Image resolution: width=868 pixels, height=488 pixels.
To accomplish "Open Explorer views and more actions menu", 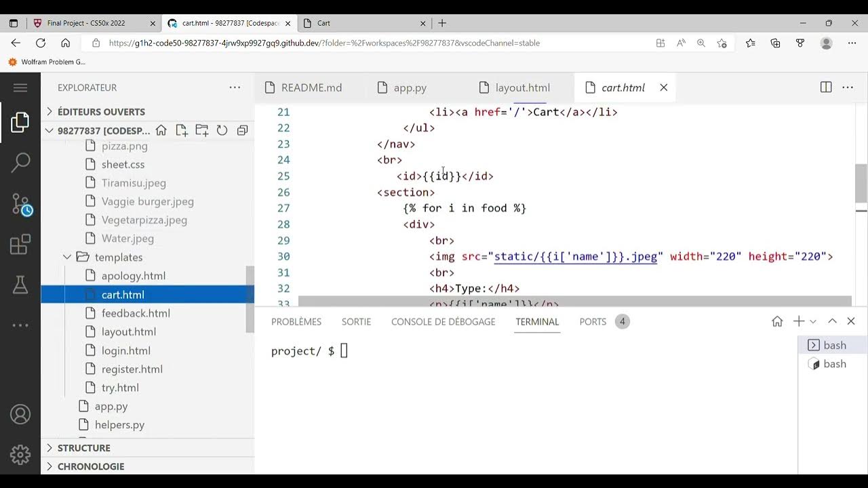I will tap(235, 87).
